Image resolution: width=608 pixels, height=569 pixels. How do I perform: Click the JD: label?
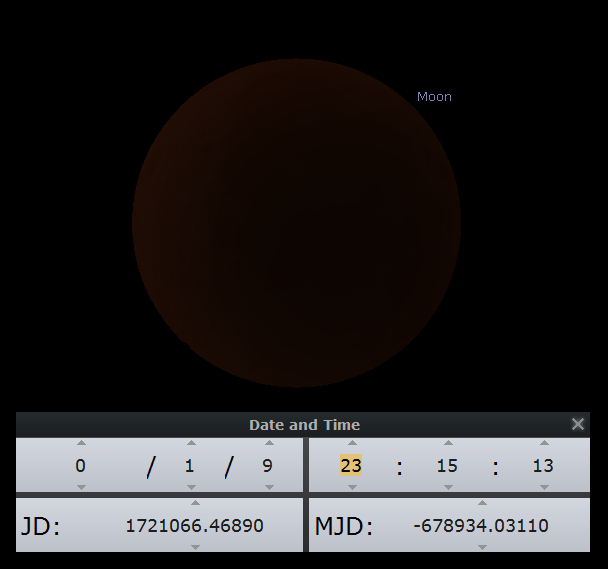41,526
